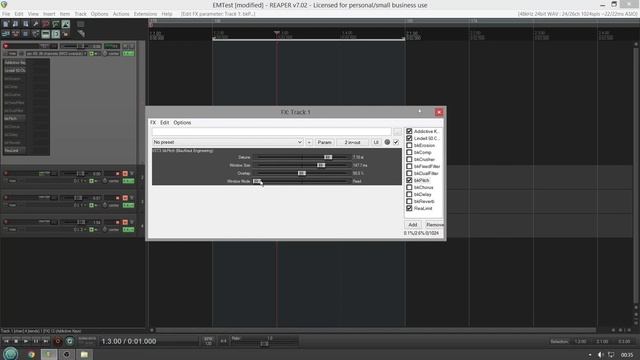This screenshot has height=360, width=640.
Task: Enable the bkComp FX checkbox
Action: click(409, 152)
